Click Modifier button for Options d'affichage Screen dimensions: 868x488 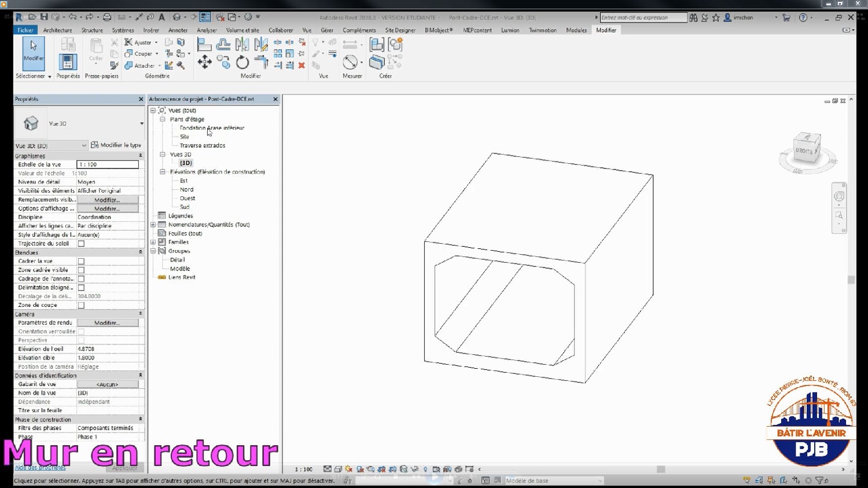107,208
